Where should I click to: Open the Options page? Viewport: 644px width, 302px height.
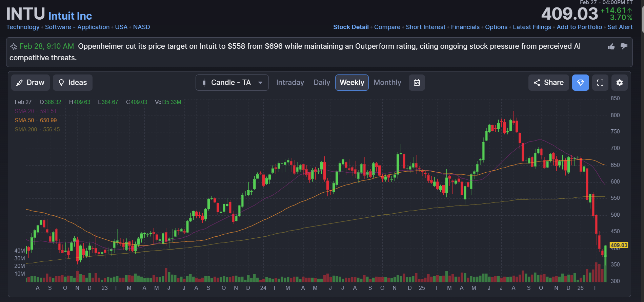496,27
